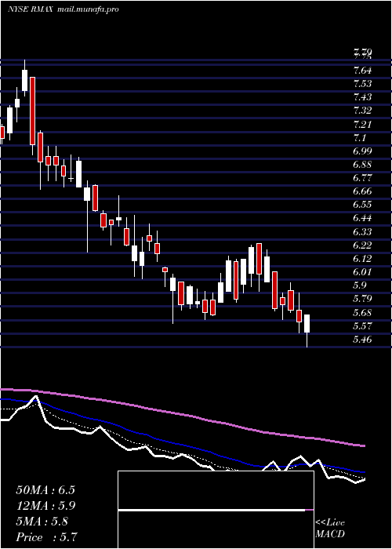The image size is (392, 549).
Task: Pick the 5.79 price axis value
Action: pos(362,299)
